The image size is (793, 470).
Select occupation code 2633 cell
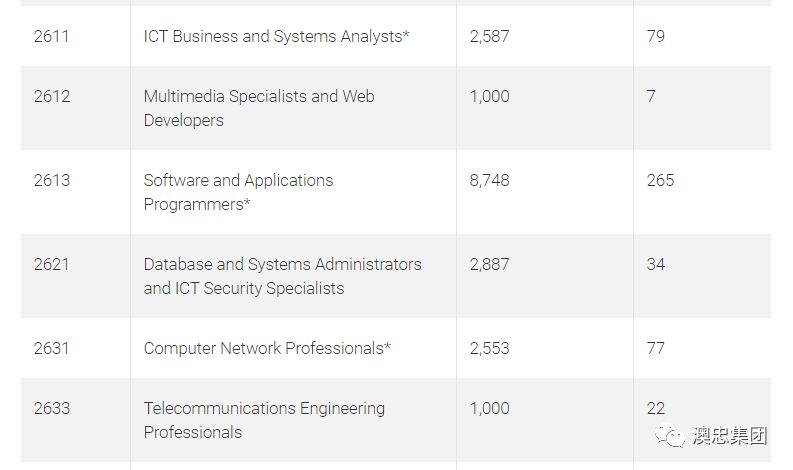pos(52,408)
